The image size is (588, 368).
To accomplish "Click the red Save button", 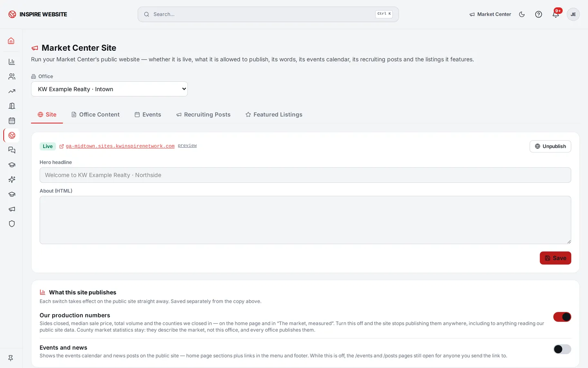I will 555,258.
